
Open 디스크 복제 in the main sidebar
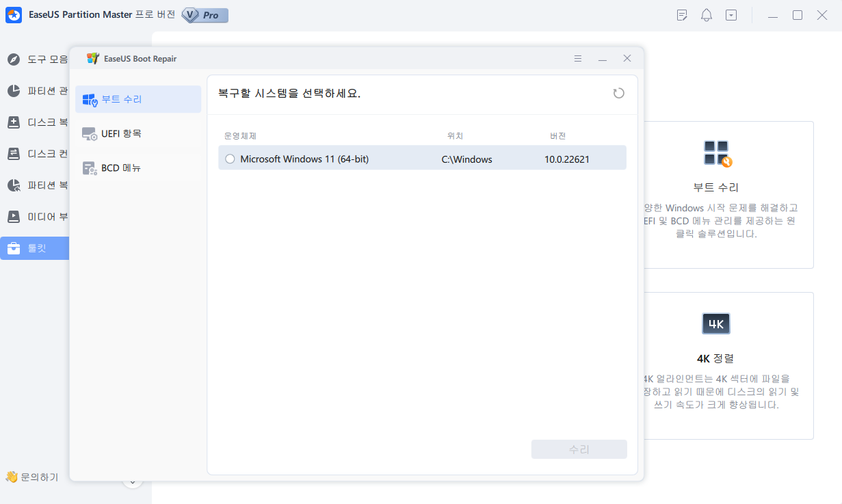click(x=35, y=122)
